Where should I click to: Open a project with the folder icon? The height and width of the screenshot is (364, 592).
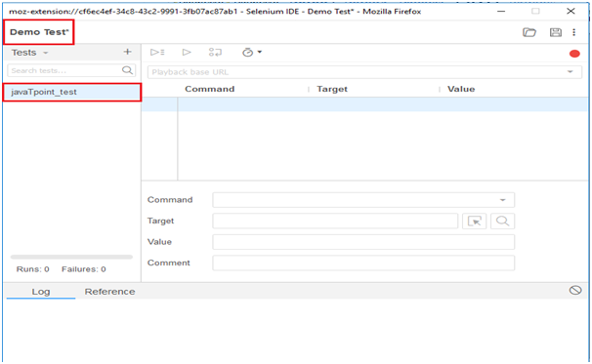pyautogui.click(x=529, y=32)
